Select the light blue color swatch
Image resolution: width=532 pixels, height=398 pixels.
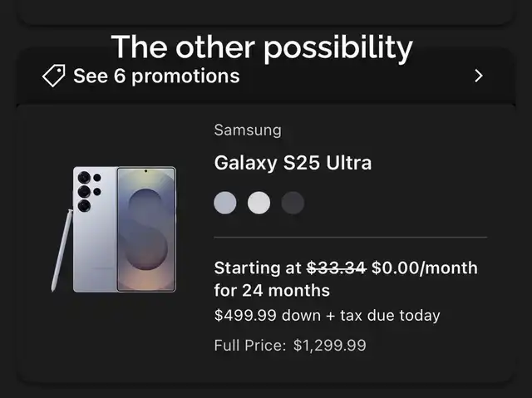(x=225, y=203)
